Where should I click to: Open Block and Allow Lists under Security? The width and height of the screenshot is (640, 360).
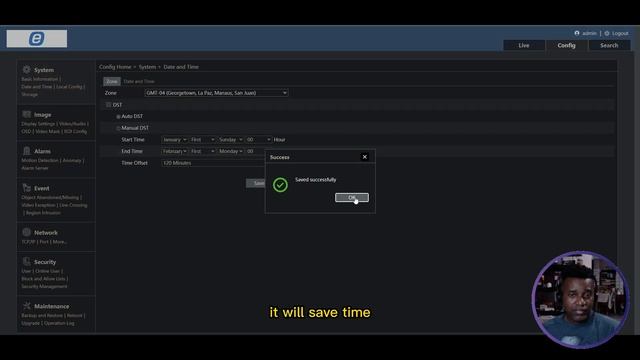pos(43,279)
